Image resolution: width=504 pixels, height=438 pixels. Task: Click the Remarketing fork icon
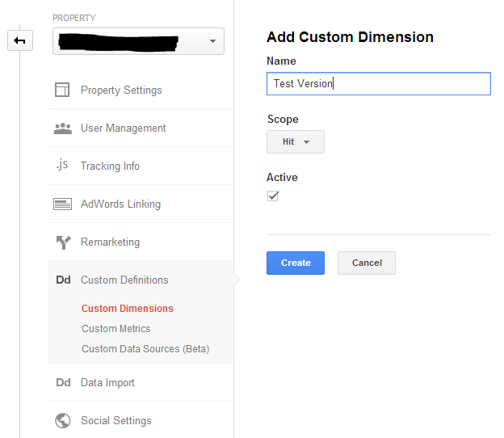[x=62, y=242]
